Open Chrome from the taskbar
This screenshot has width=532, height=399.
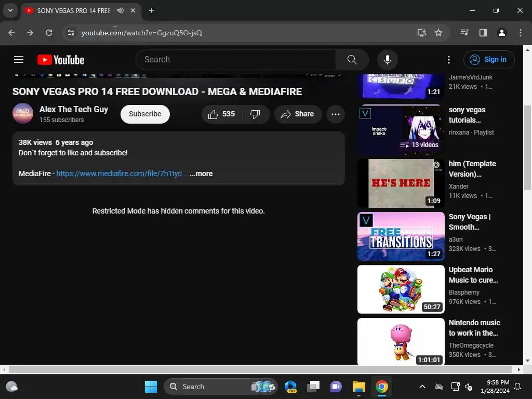(382, 387)
